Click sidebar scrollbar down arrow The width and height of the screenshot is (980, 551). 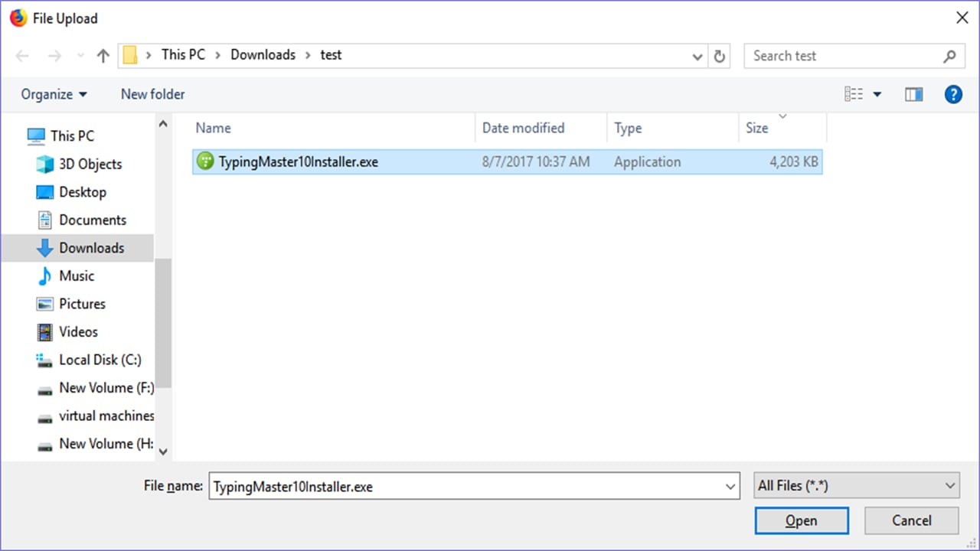click(x=162, y=452)
